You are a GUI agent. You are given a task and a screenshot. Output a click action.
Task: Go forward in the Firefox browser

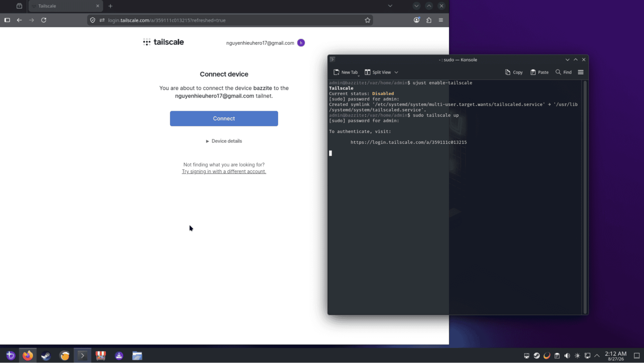tap(32, 20)
